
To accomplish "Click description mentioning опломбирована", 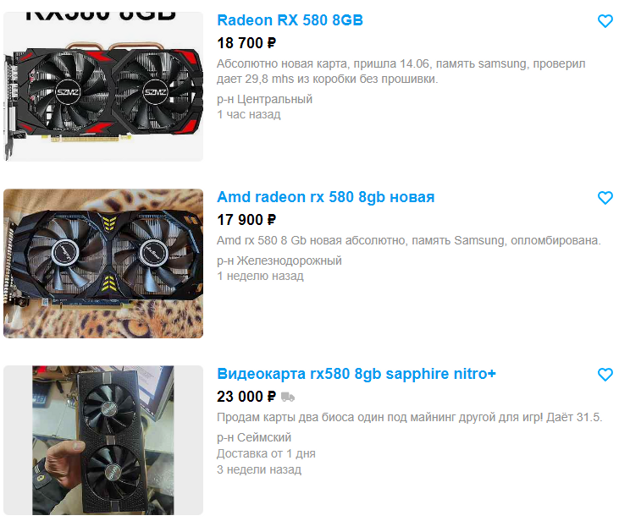I will (409, 240).
